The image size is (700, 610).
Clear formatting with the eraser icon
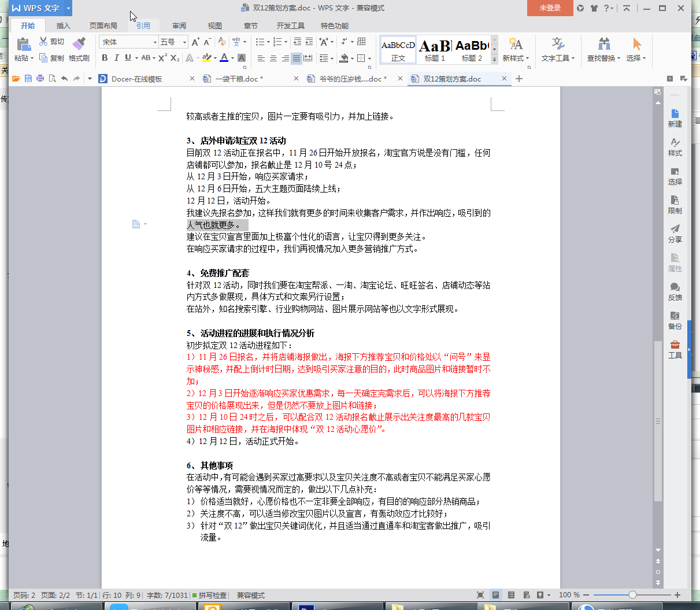222,42
